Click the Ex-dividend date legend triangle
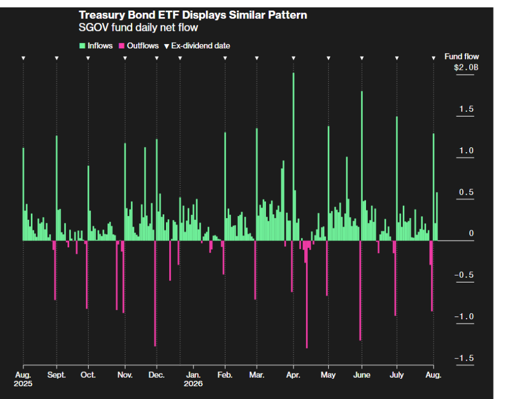This screenshot has width=532, height=399. [x=167, y=46]
